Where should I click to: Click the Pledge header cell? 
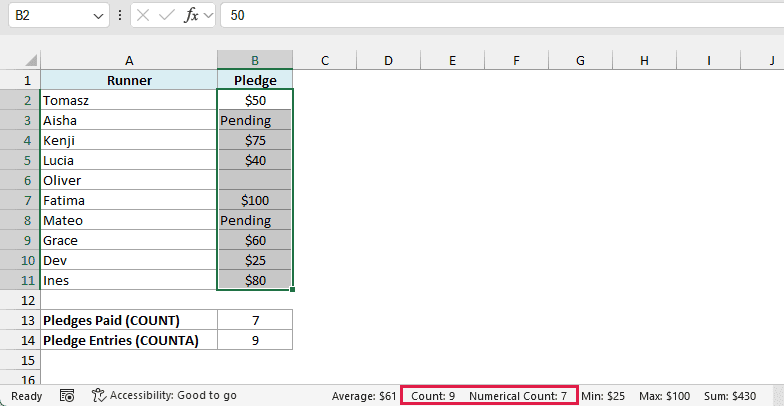coord(255,80)
